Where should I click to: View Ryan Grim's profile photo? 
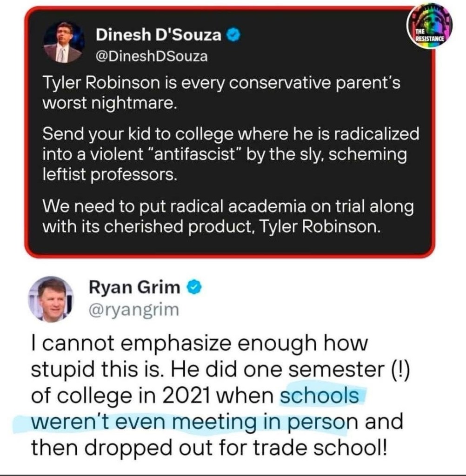(52, 300)
